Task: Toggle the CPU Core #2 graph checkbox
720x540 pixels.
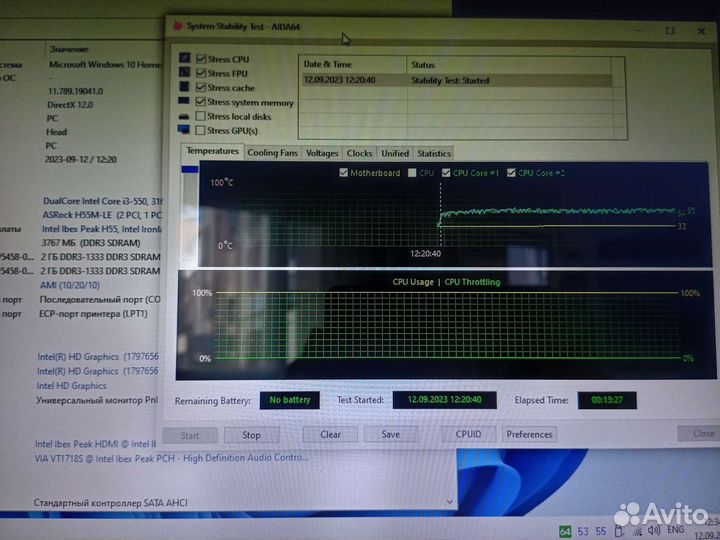Action: pyautogui.click(x=511, y=173)
